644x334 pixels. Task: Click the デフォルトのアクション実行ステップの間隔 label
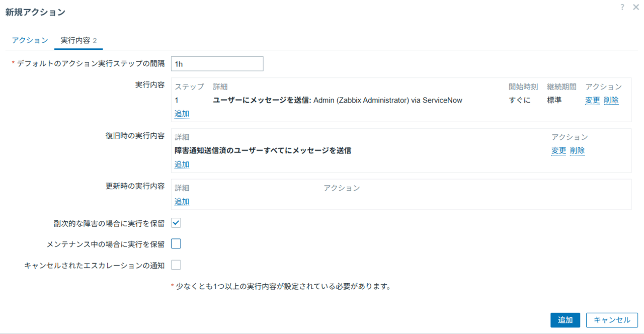pos(91,64)
